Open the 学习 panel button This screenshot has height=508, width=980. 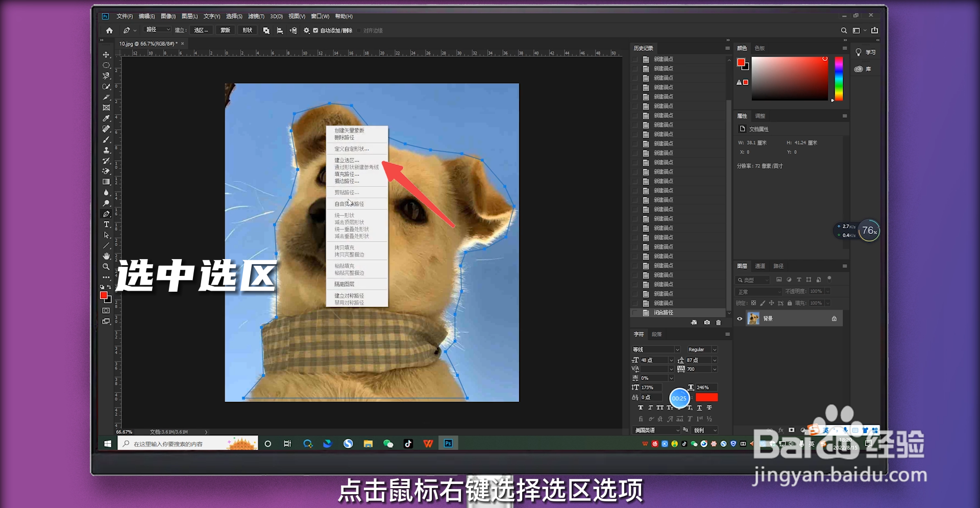point(866,52)
